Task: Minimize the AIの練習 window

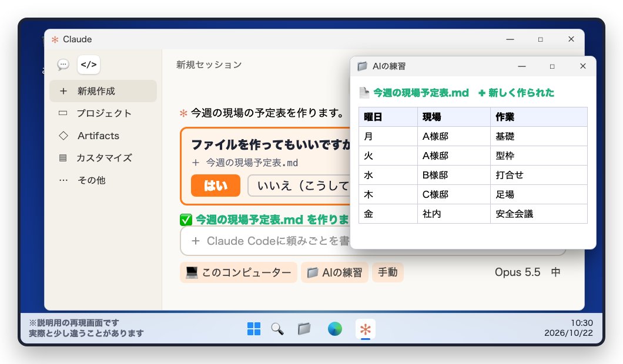Action: click(522, 66)
